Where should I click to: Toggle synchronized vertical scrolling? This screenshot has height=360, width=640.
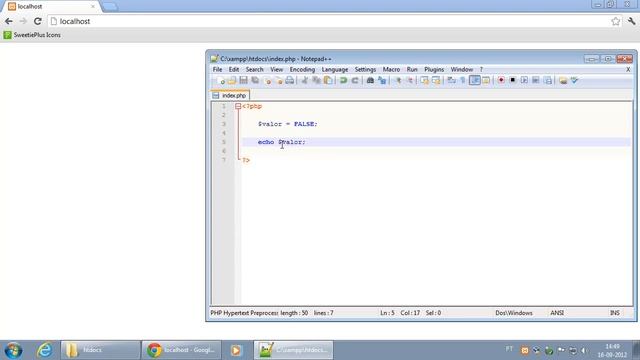[x=424, y=80]
